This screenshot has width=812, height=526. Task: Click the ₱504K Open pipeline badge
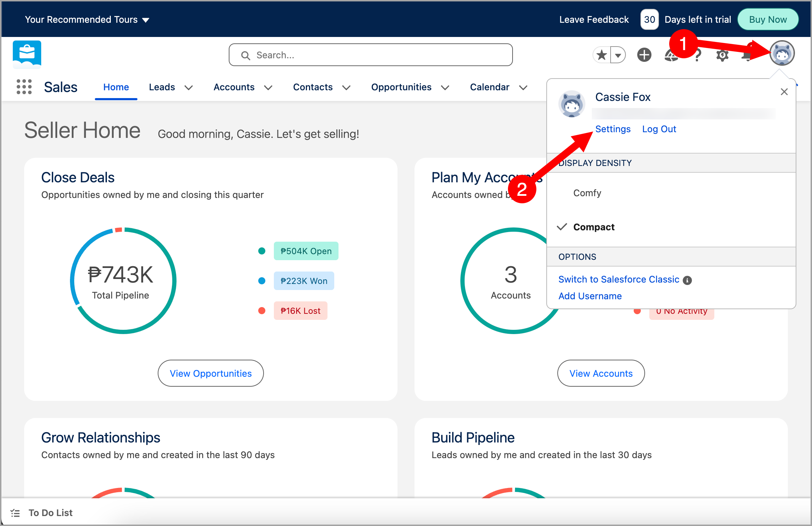(x=306, y=251)
